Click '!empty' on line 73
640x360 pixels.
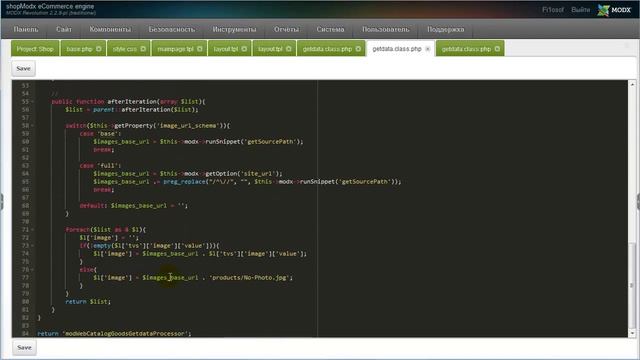[x=102, y=246]
